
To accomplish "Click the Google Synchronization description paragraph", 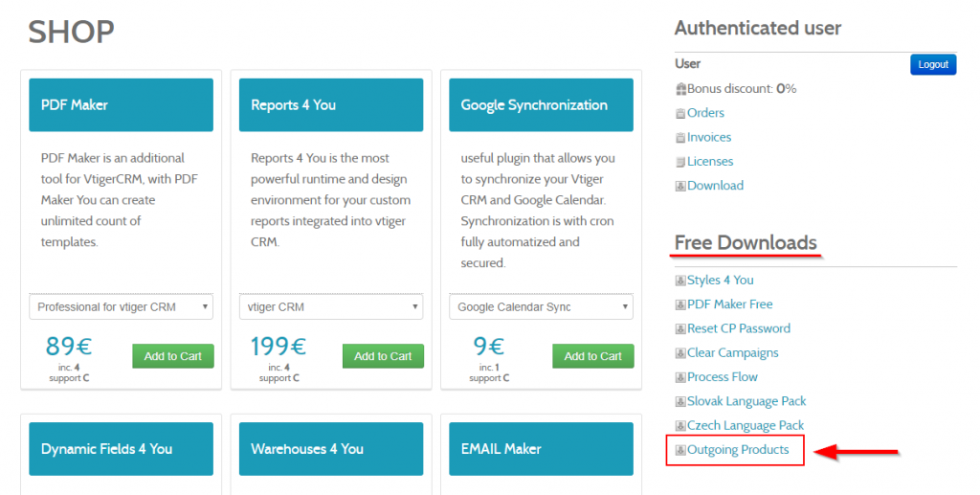I will tap(538, 211).
